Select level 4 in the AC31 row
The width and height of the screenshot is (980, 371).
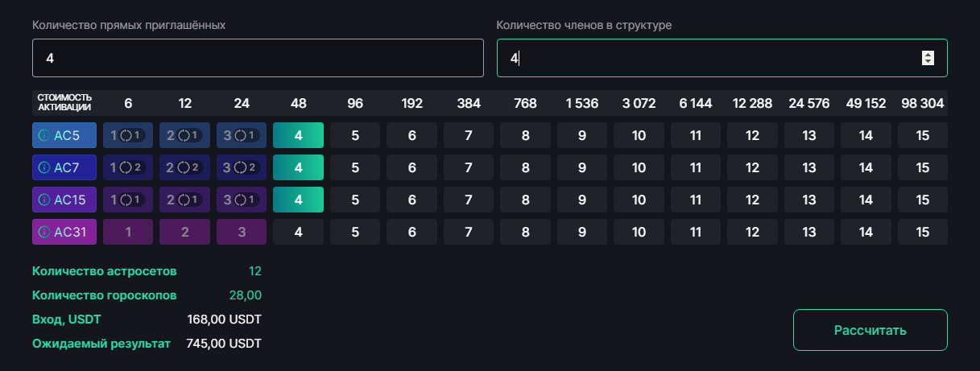tap(299, 233)
